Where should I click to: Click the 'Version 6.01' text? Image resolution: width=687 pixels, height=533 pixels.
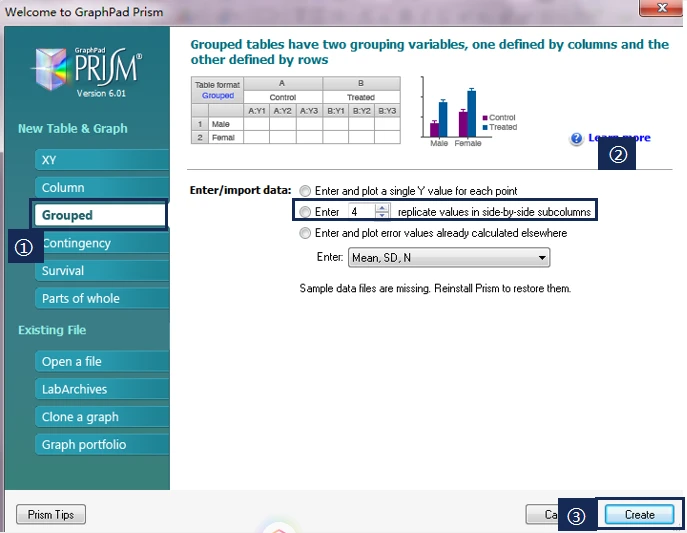[x=101, y=93]
